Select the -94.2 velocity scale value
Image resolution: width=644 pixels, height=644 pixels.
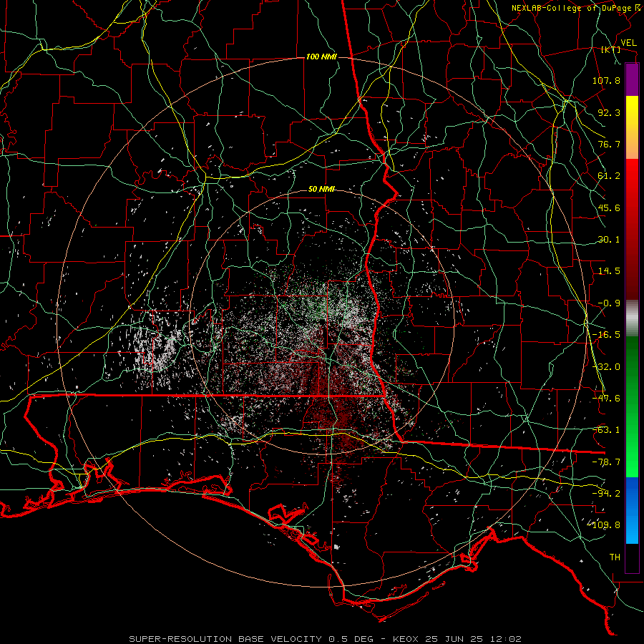pyautogui.click(x=606, y=494)
